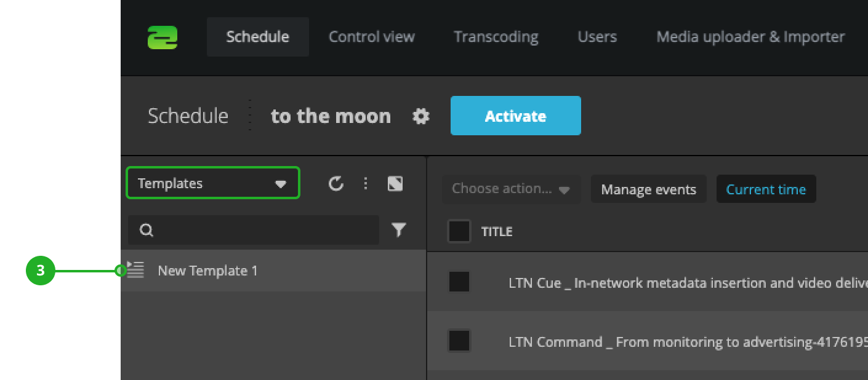Open the templates three-dot options menu
This screenshot has width=868, height=380.
366,183
